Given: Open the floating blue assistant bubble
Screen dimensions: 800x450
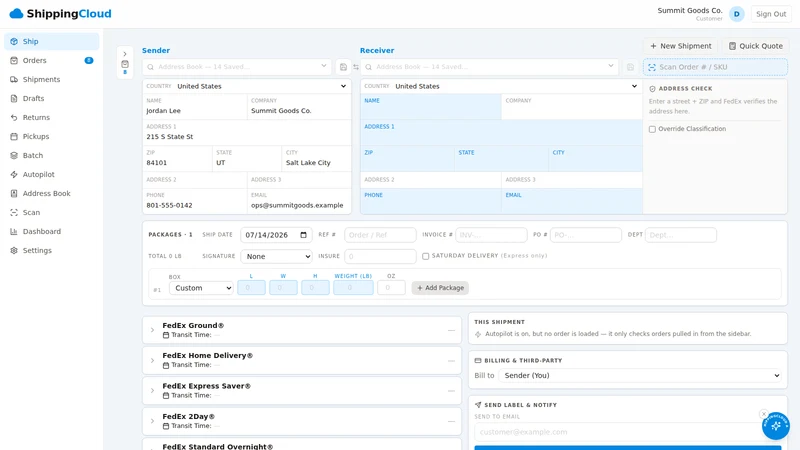Looking at the screenshot, I should coord(776,426).
